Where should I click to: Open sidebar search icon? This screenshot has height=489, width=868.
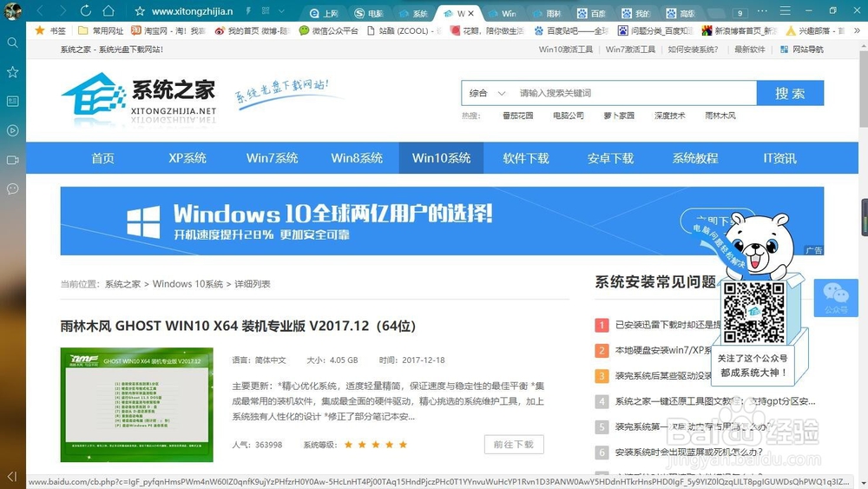pyautogui.click(x=12, y=43)
